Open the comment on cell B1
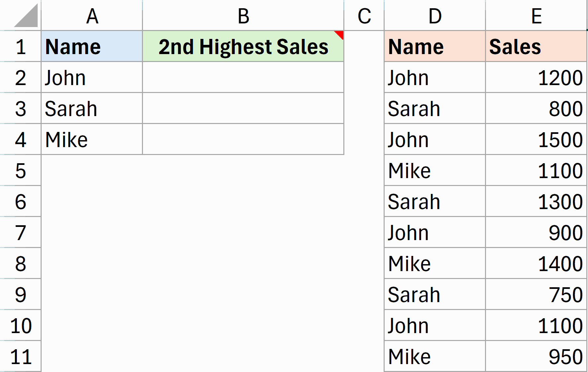 [339, 35]
